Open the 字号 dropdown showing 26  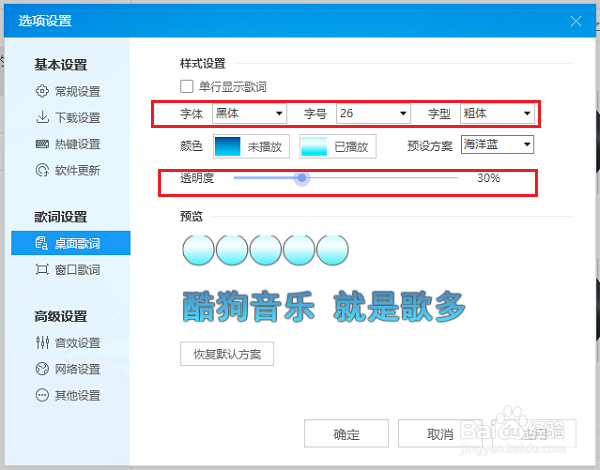pyautogui.click(x=373, y=113)
